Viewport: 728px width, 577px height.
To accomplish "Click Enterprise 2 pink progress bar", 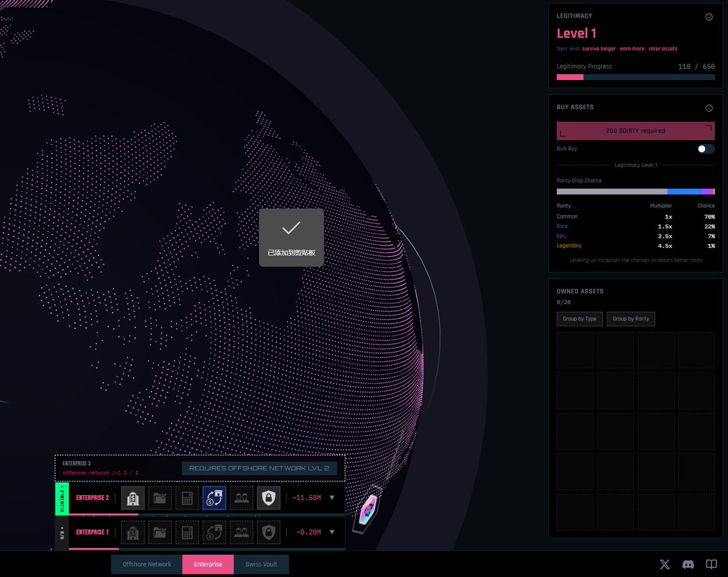I will pyautogui.click(x=104, y=515).
